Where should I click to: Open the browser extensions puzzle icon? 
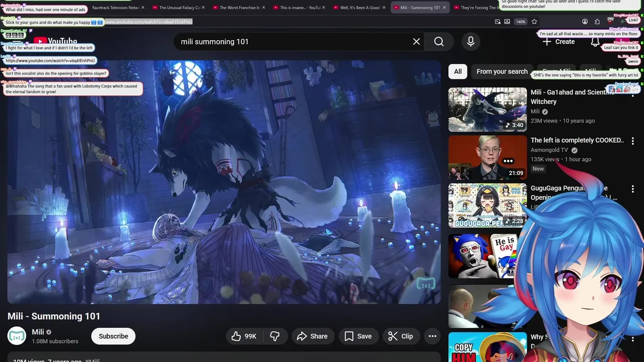click(597, 22)
